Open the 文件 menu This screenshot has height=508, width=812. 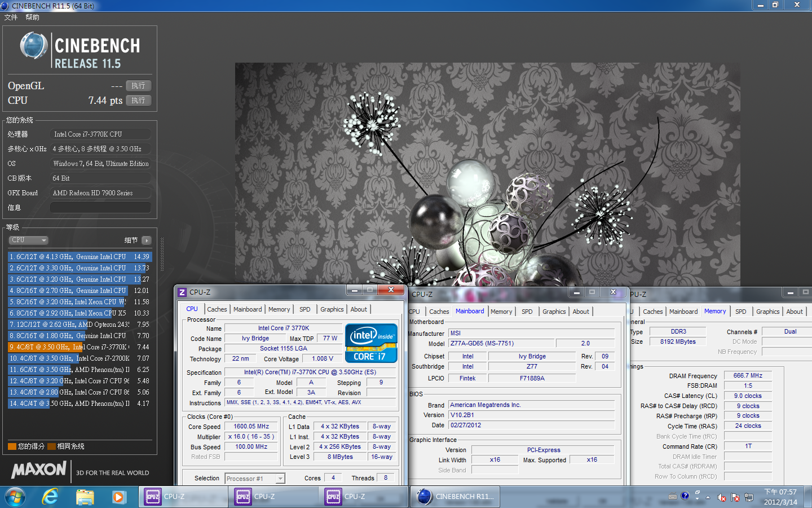coord(11,17)
